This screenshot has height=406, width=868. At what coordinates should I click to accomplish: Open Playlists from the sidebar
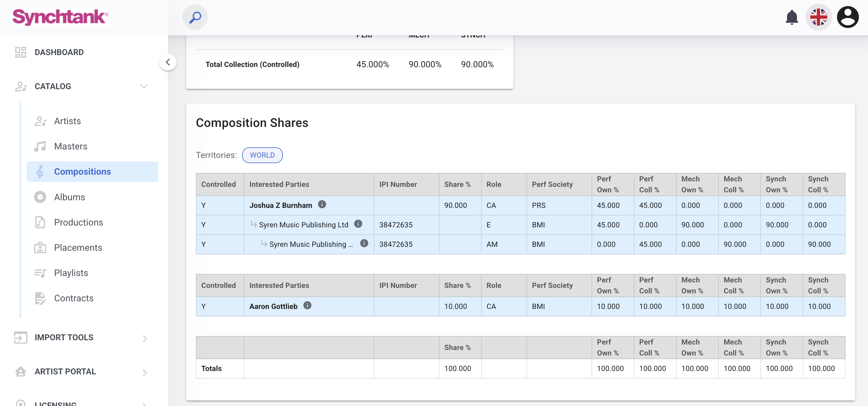(71, 273)
